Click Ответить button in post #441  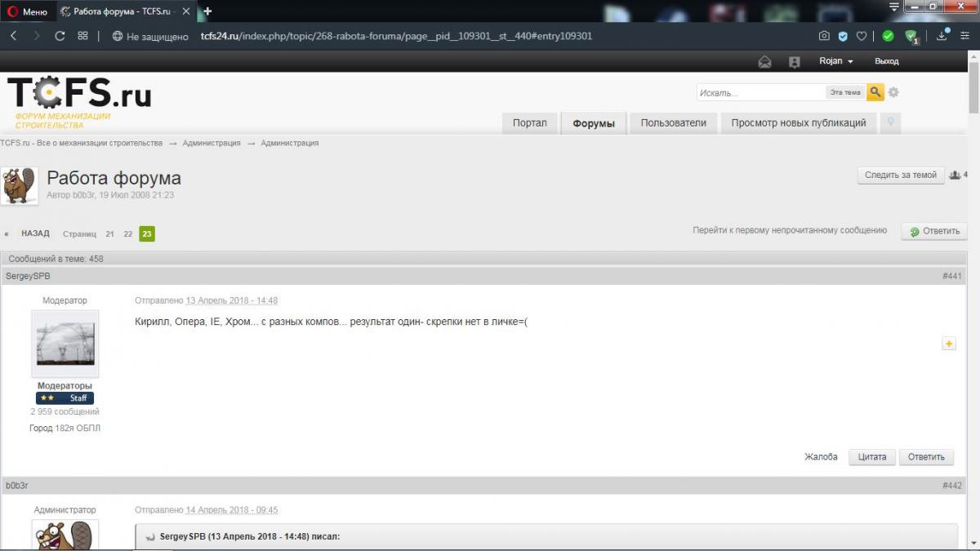pos(927,457)
